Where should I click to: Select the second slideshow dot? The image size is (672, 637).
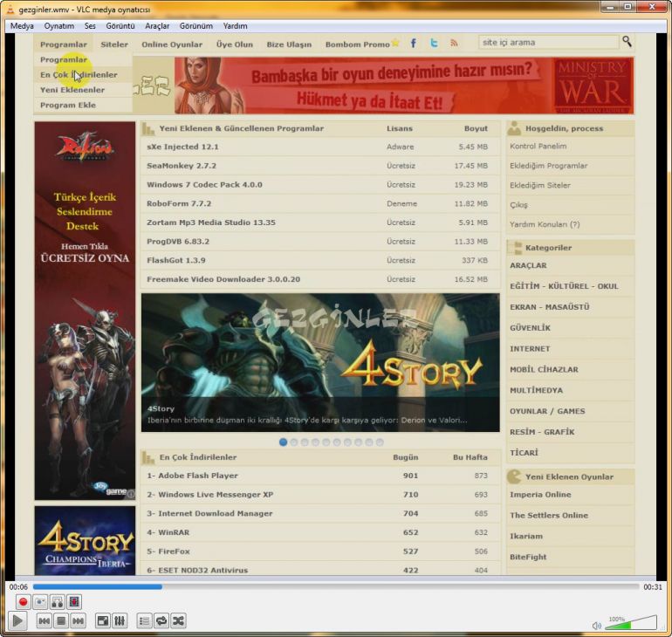[293, 442]
